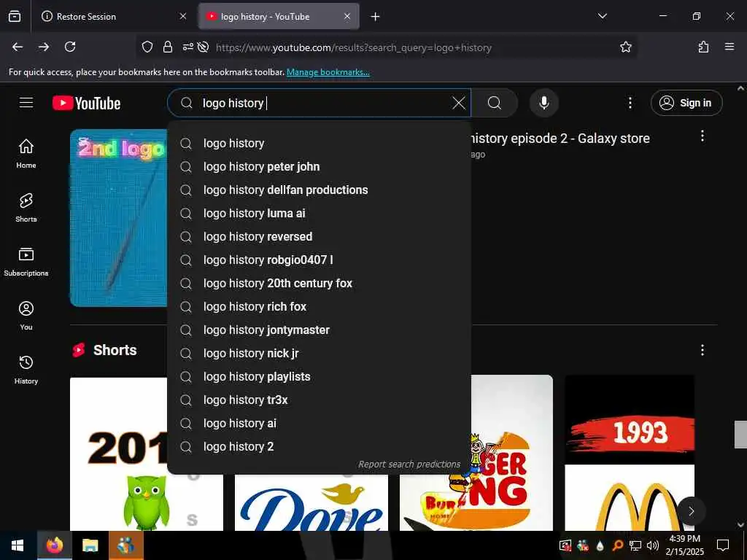Select suggestion 'logo history dellfan productions'

tap(320, 190)
